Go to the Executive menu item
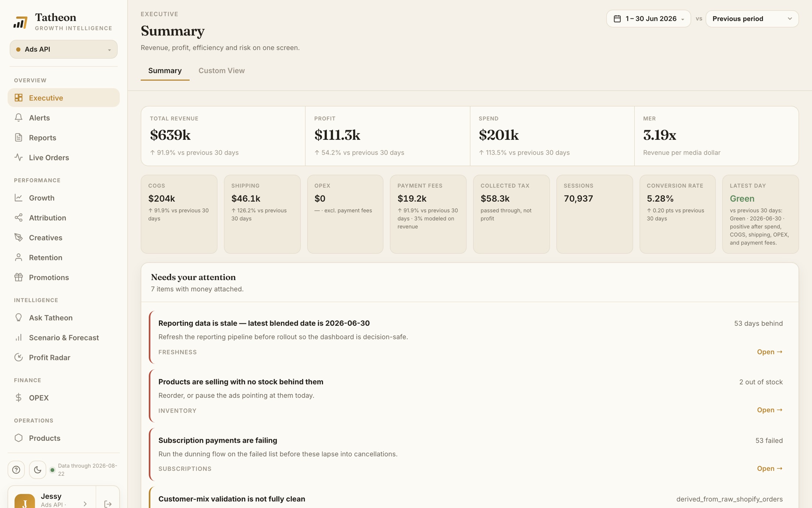The width and height of the screenshot is (812, 508). pyautogui.click(x=63, y=98)
